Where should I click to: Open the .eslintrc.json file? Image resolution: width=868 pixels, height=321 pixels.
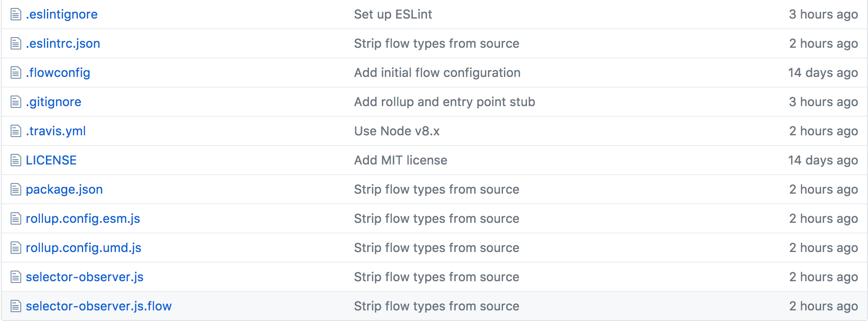63,44
